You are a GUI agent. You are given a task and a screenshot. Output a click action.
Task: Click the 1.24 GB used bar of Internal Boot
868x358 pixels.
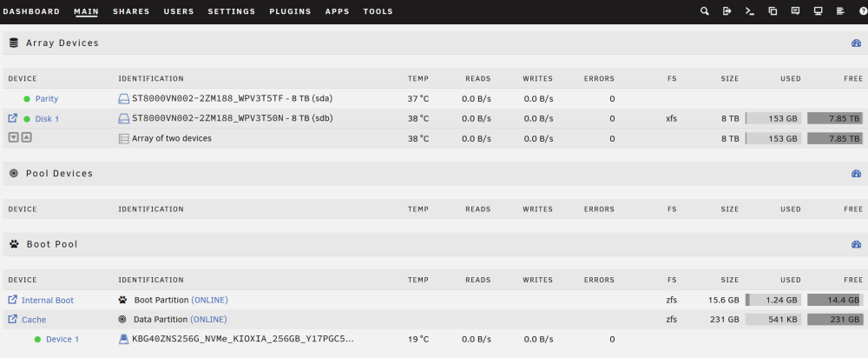pos(773,300)
